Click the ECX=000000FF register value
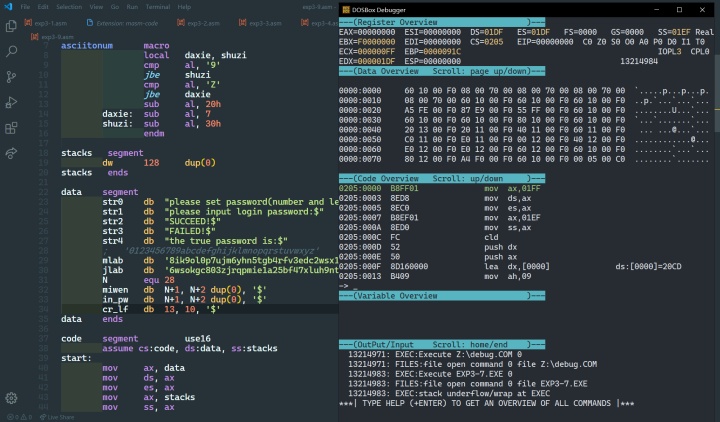Screen dimensions: 720x422 pyautogui.click(x=367, y=51)
